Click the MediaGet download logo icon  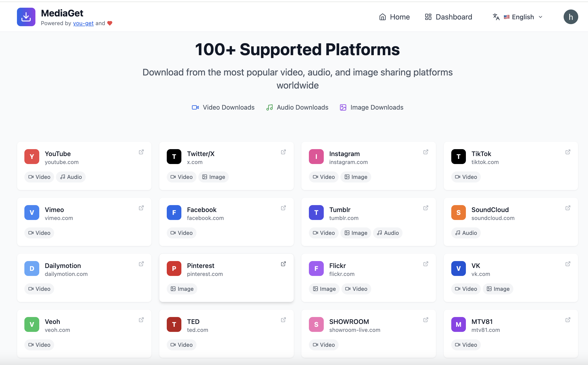click(26, 17)
